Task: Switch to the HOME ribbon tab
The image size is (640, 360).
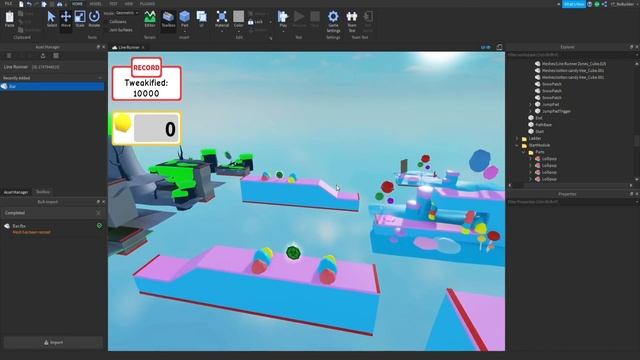Action: pos(77,4)
